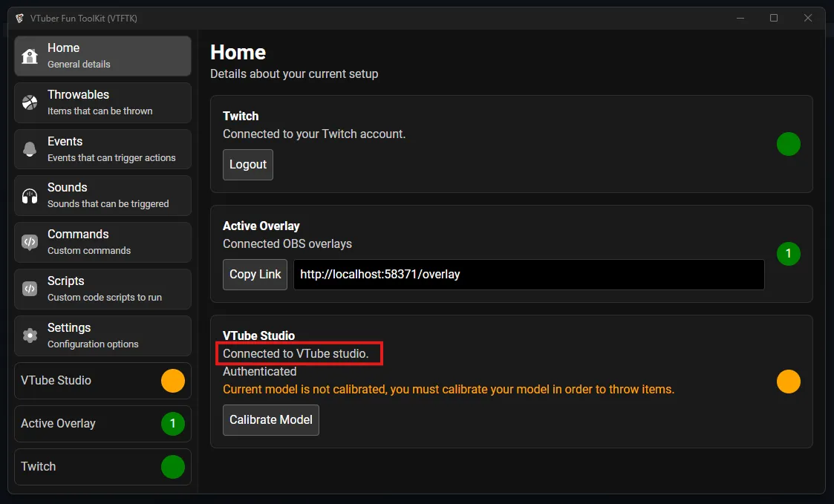Open the Throwables section
The image size is (834, 504).
point(102,102)
